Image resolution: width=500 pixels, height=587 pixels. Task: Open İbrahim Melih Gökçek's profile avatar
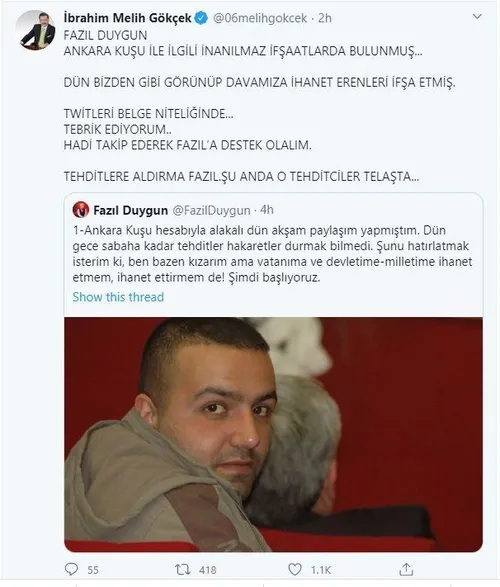(36, 30)
